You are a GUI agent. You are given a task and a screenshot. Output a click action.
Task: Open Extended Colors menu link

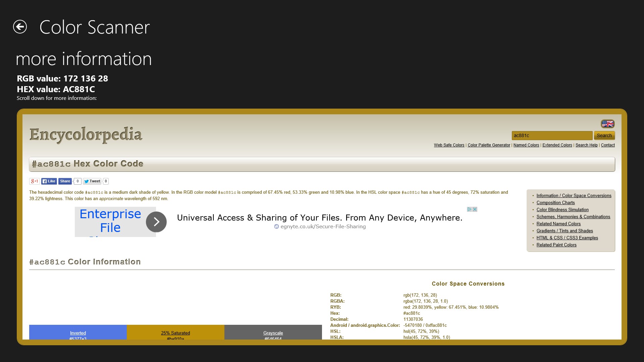tap(557, 145)
